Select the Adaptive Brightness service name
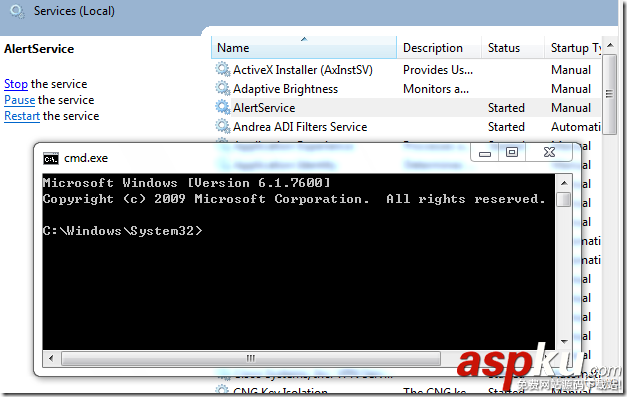Image resolution: width=627 pixels, height=397 pixels. [x=286, y=89]
